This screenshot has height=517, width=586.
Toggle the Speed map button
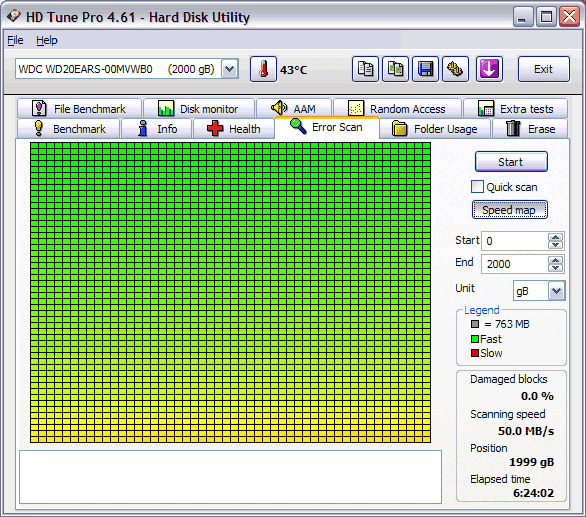510,210
